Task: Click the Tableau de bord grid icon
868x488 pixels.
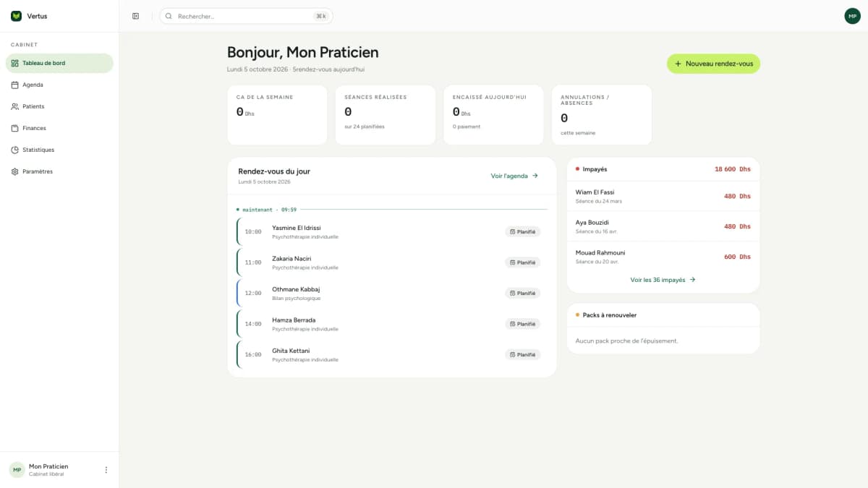Action: tap(15, 63)
